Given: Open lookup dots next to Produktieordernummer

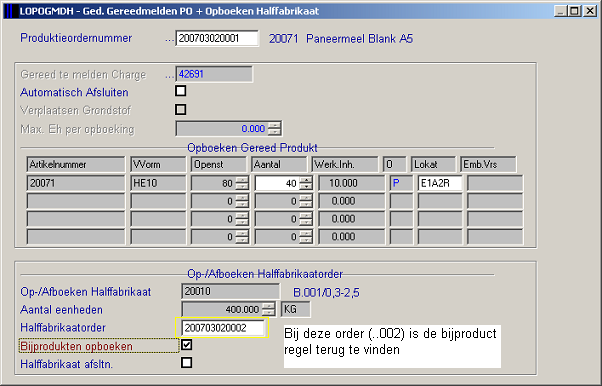Looking at the screenshot, I should tap(169, 40).
